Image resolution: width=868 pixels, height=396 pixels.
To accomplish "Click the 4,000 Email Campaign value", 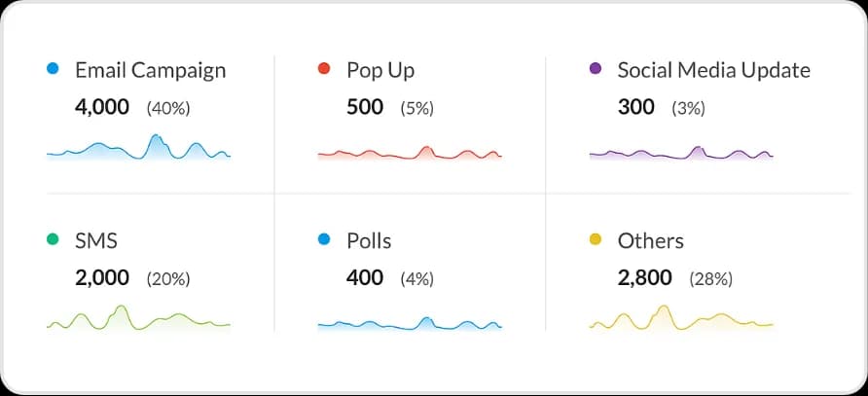I will [102, 107].
